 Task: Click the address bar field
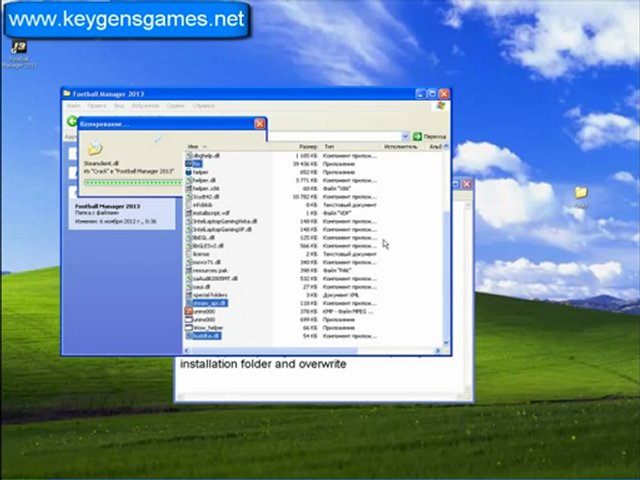pyautogui.click(x=335, y=136)
